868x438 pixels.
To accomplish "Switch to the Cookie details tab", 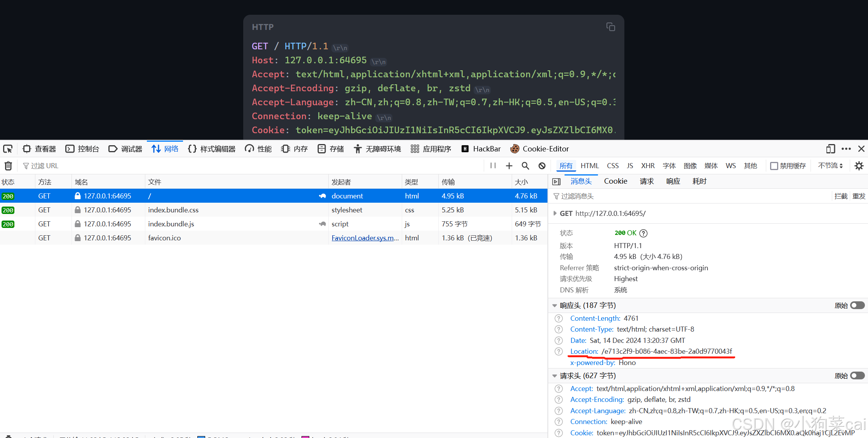I will 615,181.
